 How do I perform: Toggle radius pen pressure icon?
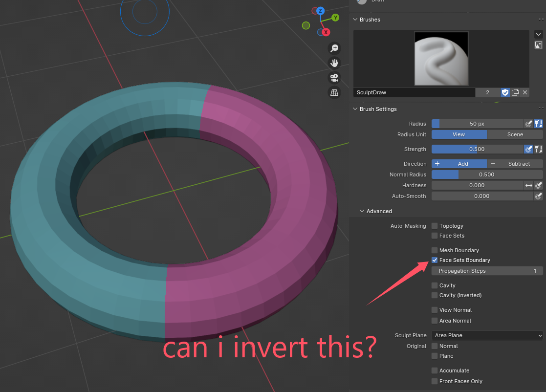pyautogui.click(x=528, y=124)
